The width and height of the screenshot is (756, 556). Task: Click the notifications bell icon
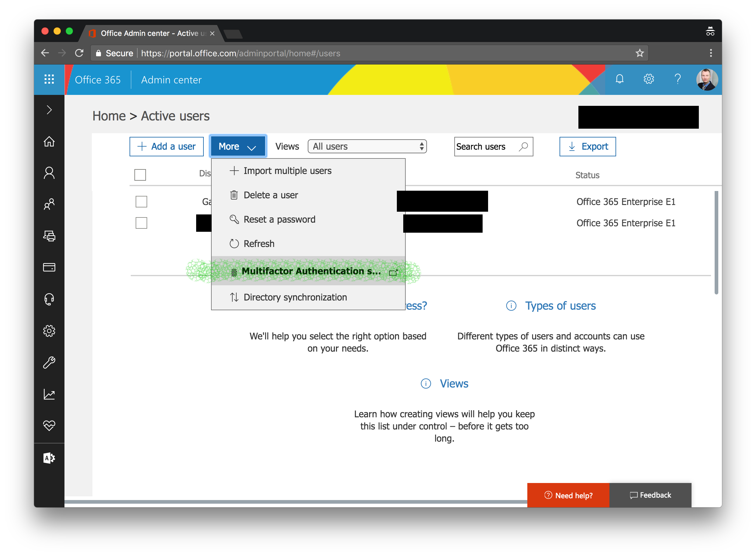[x=619, y=79]
